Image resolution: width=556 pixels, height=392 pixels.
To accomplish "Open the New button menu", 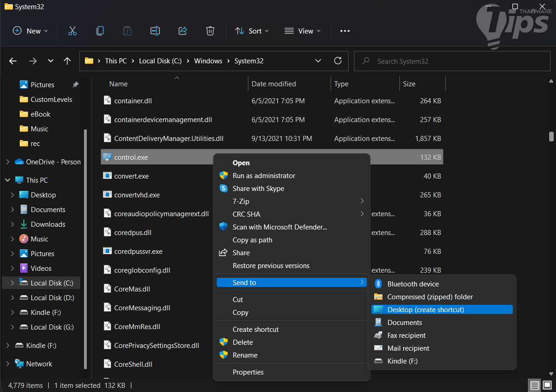I will [30, 31].
